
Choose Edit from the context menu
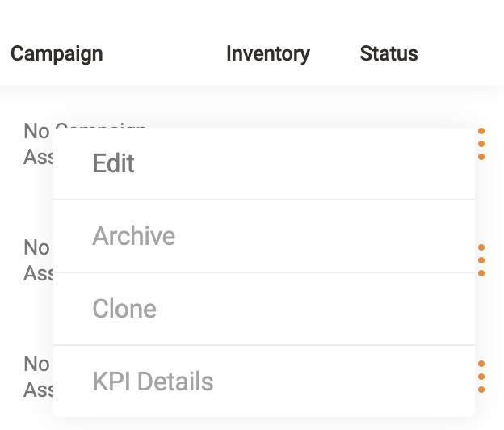point(114,163)
